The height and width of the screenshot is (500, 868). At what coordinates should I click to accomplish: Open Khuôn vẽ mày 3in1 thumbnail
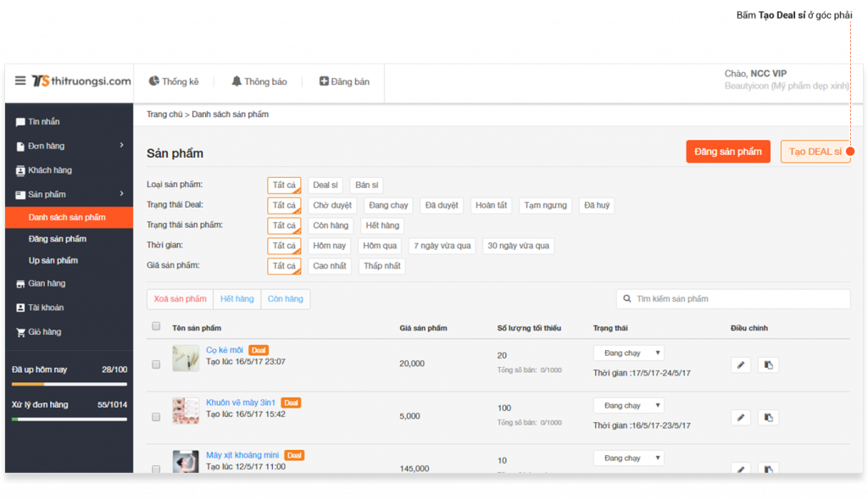coord(186,411)
